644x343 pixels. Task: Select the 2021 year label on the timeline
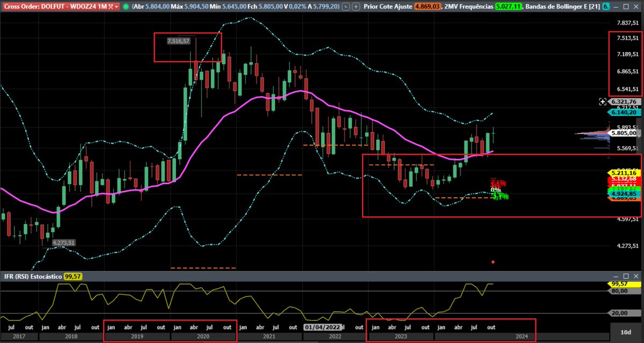268,337
